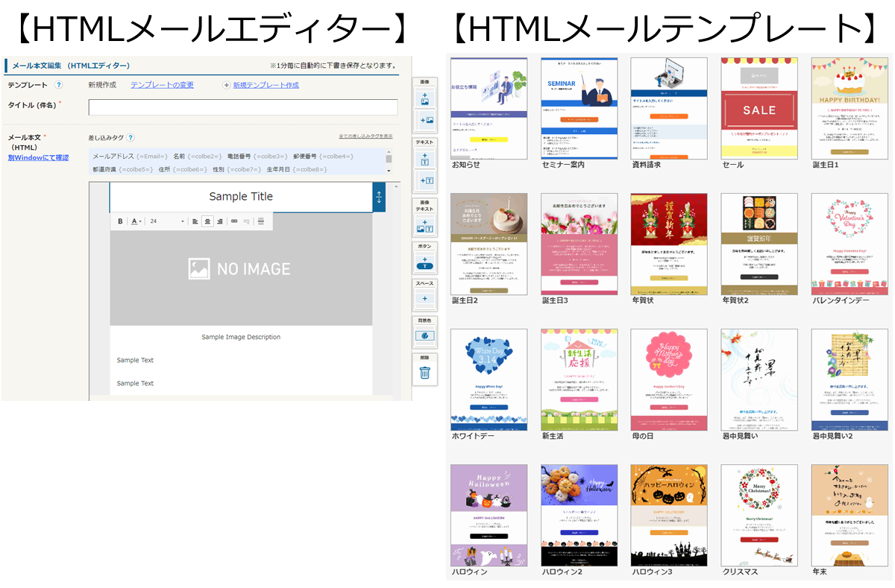Select the 年賀状 template thumbnail

pyautogui.click(x=669, y=244)
